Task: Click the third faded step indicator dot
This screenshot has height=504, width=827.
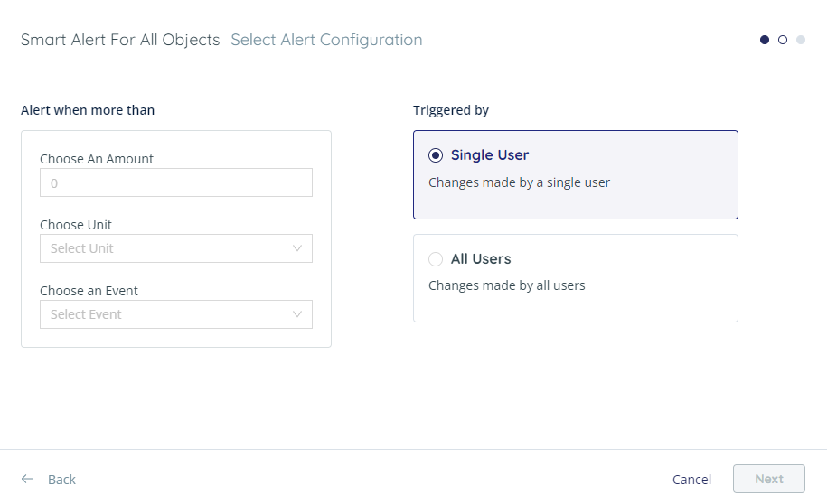Action: tap(801, 40)
